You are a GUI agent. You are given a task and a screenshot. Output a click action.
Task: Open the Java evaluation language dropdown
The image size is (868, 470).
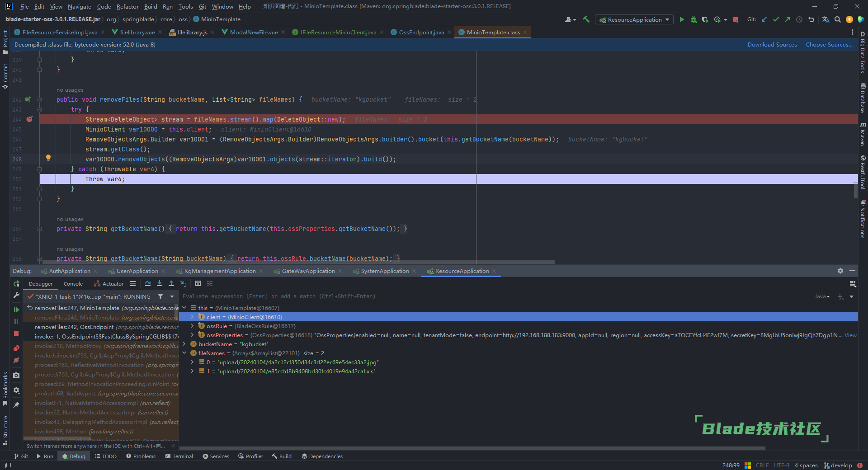click(x=822, y=296)
